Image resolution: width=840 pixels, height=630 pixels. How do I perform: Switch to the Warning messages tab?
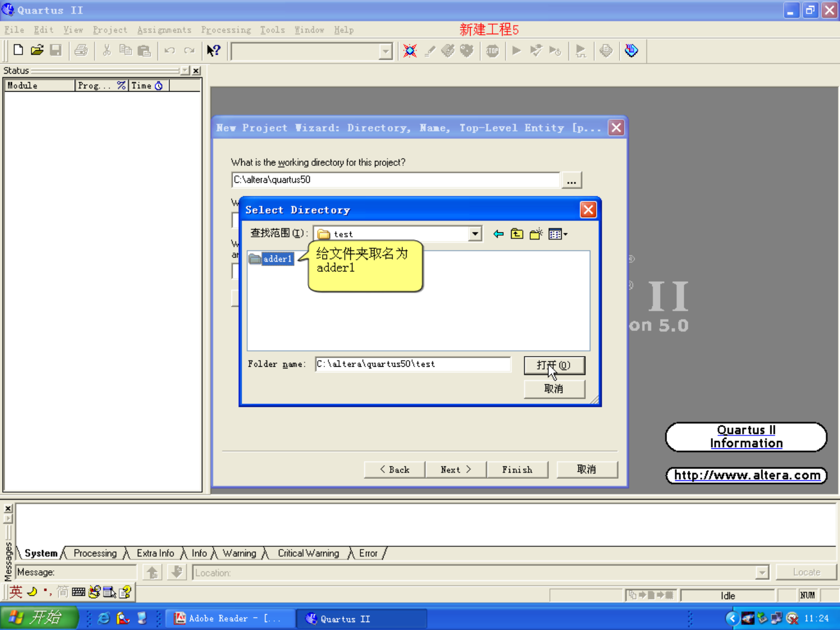click(x=239, y=553)
